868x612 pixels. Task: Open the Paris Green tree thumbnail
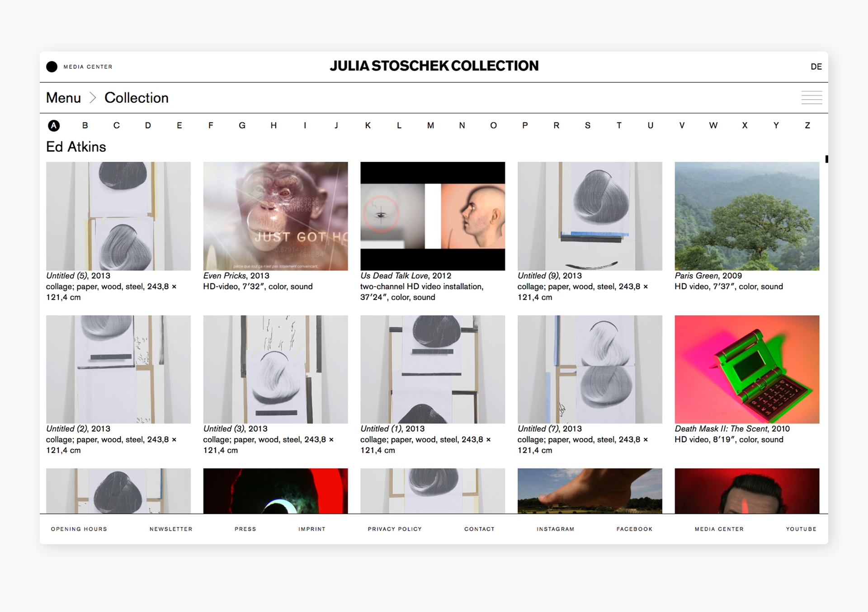(746, 216)
